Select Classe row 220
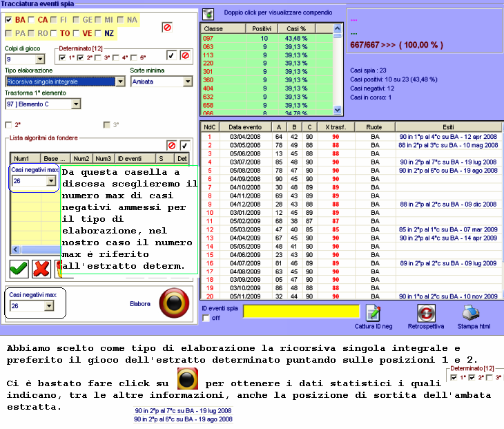Viewport: 504px width, 429px height. [266, 64]
